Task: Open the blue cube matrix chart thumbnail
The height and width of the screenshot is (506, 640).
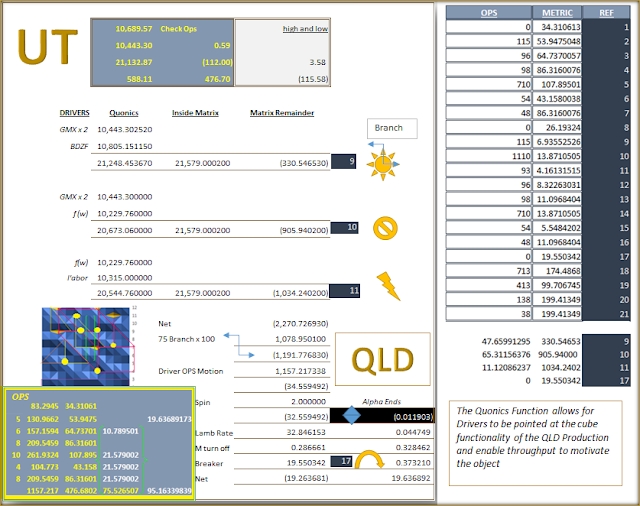Action: 86,346
